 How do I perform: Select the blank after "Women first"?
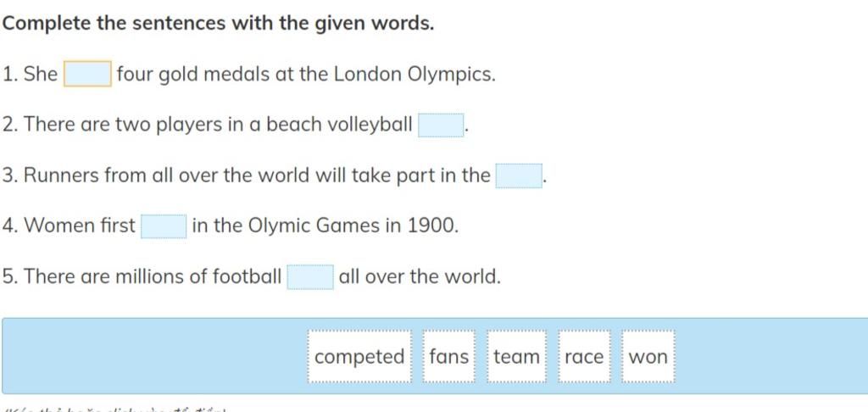click(164, 226)
